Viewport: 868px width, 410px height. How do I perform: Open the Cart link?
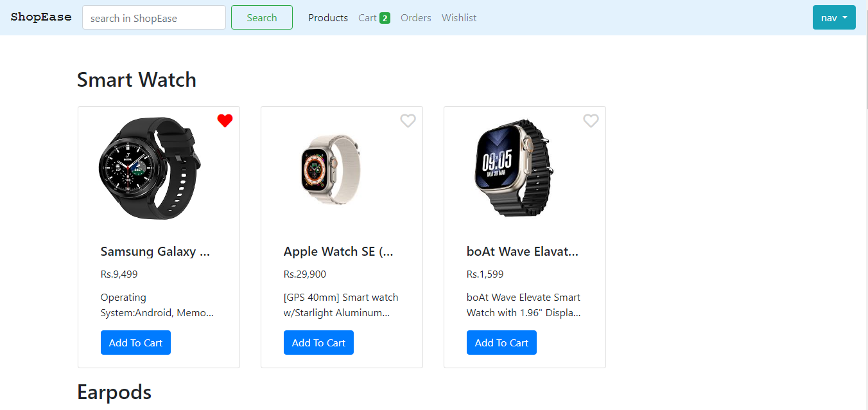click(367, 18)
